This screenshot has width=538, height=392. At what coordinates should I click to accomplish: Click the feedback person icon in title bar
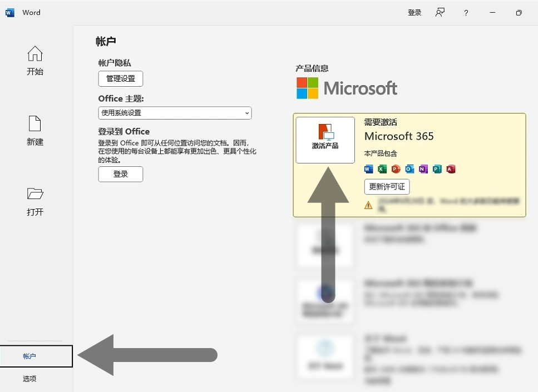440,12
